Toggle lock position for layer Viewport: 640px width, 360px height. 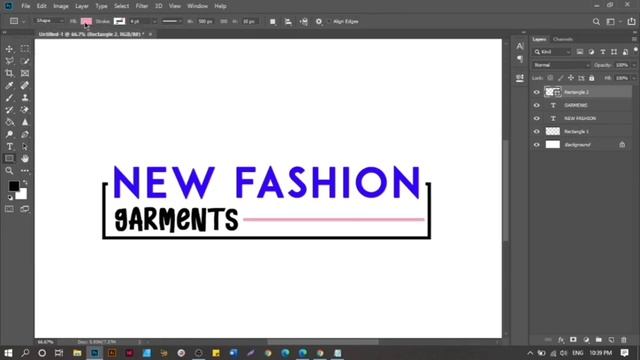(571, 78)
